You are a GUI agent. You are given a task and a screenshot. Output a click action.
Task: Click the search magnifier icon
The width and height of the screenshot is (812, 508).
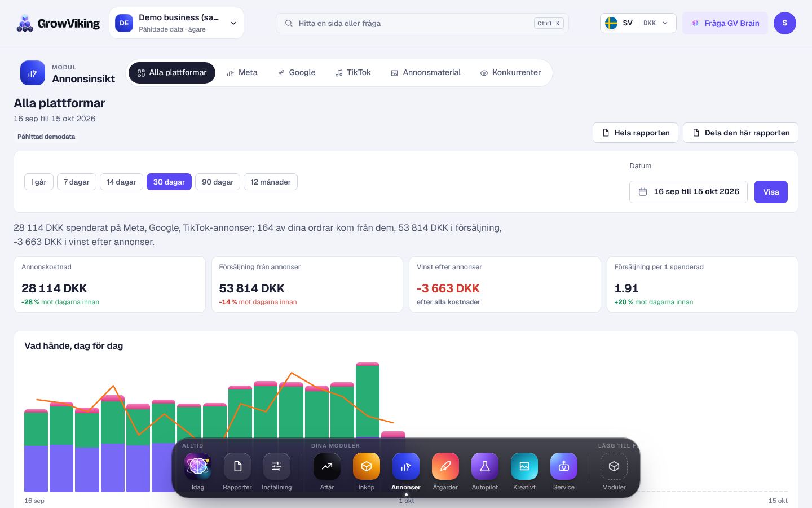point(289,23)
